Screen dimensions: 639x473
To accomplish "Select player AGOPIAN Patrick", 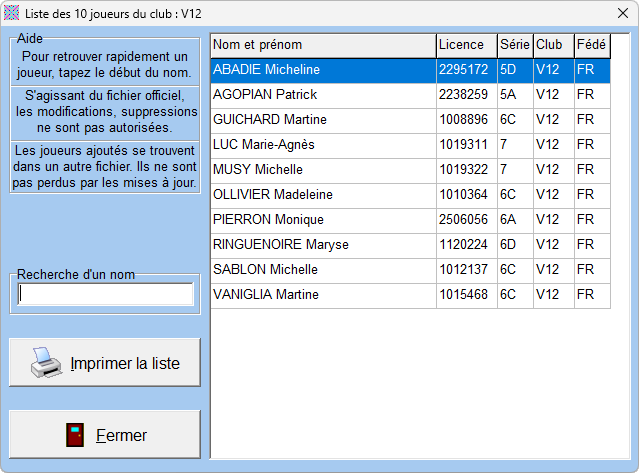I will click(x=323, y=95).
